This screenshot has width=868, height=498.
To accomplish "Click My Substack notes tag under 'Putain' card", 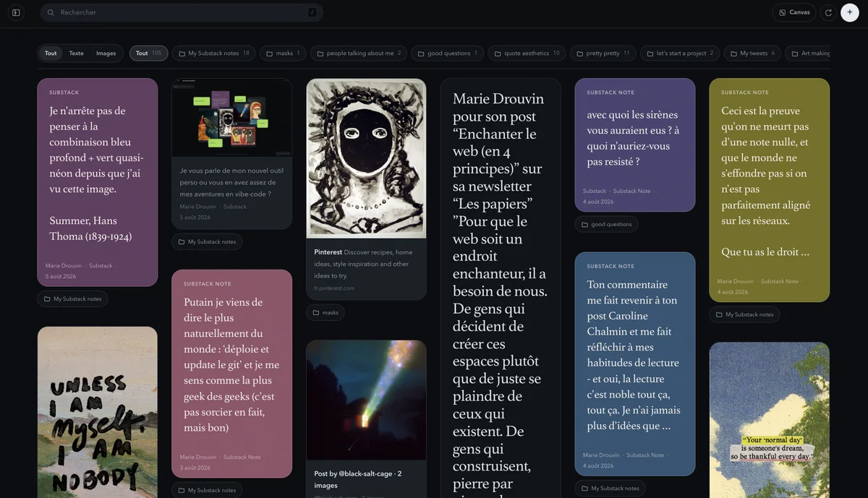I will click(x=207, y=490).
